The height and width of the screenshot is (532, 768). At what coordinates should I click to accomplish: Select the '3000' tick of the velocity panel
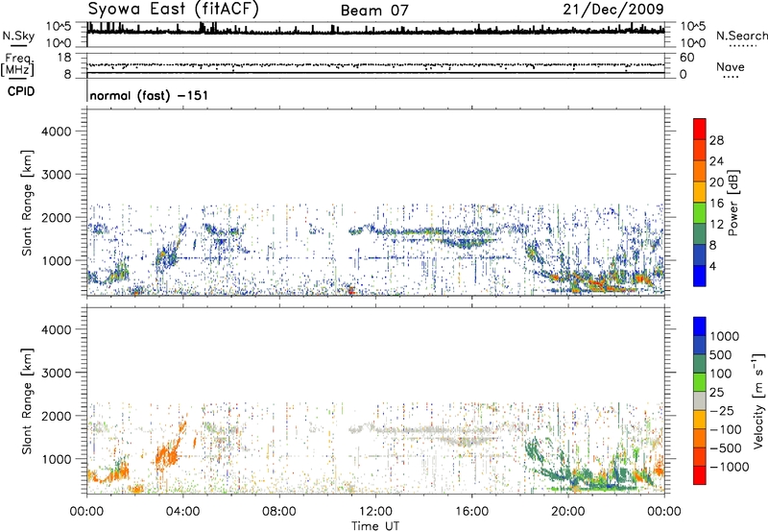56,373
